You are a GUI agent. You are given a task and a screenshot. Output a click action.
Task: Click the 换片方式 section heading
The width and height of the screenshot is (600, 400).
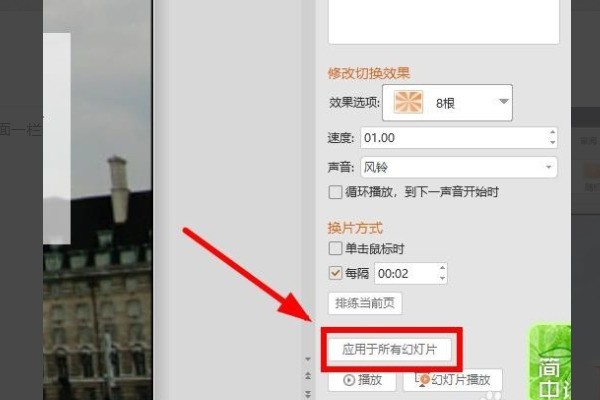pyautogui.click(x=355, y=228)
